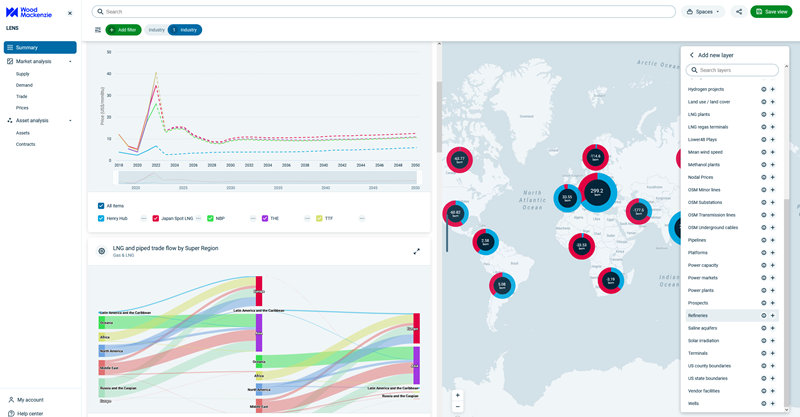Expand the LNG trade flow chart fullscreen
The image size is (800, 417).
click(x=417, y=251)
